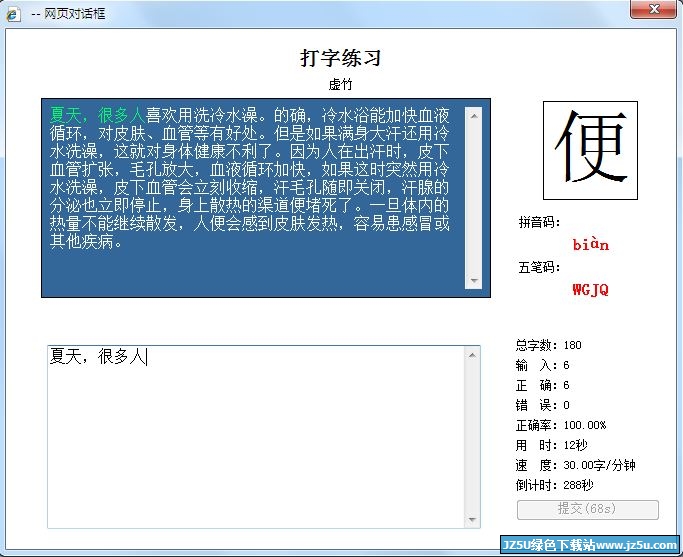Click inside the typing input text area
The width and height of the screenshot is (683, 557).
click(x=256, y=437)
